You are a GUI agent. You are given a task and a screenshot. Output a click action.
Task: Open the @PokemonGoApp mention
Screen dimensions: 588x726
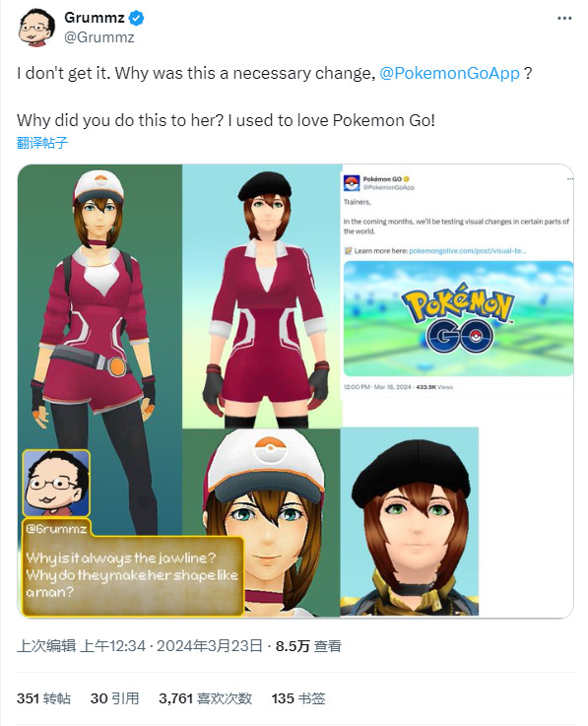point(449,73)
